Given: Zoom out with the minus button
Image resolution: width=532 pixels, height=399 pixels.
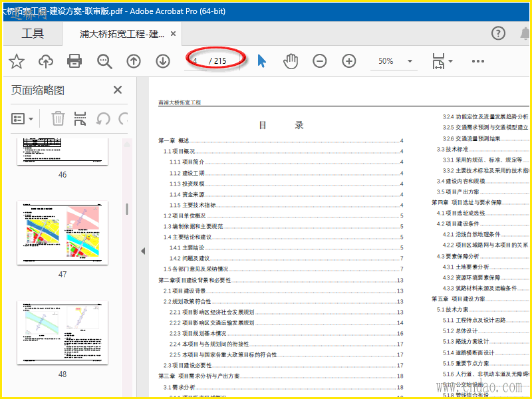Looking at the screenshot, I should coord(320,61).
